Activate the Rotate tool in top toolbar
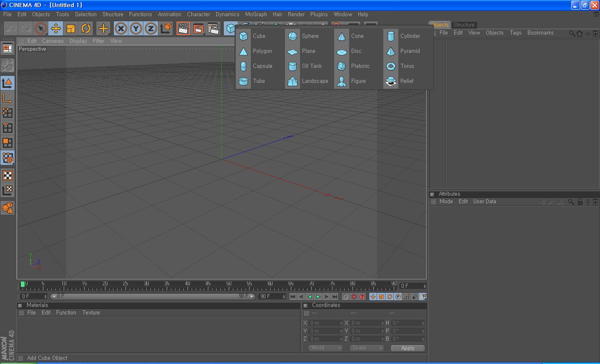Viewport: 600px width, 364px height. pyautogui.click(x=85, y=28)
